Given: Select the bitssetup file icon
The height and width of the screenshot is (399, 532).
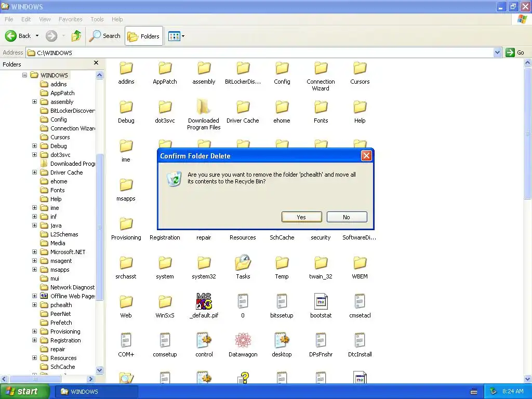Looking at the screenshot, I should point(282,301).
